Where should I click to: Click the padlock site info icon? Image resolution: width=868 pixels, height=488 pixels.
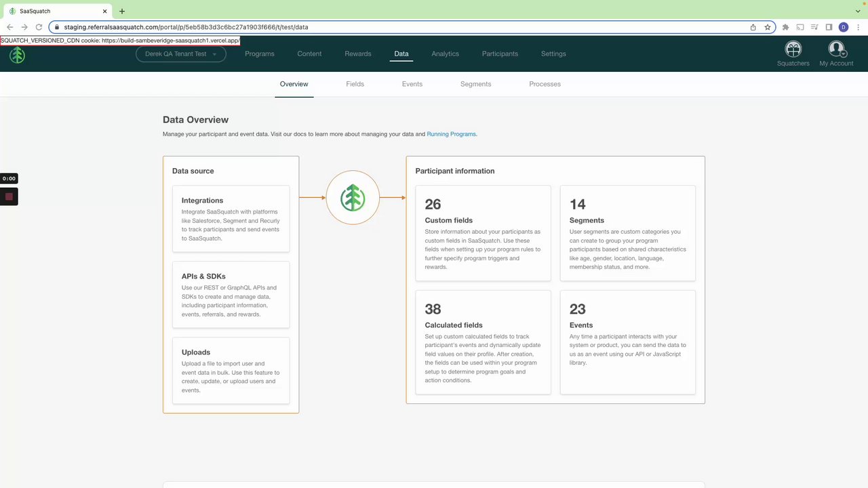pos(57,27)
